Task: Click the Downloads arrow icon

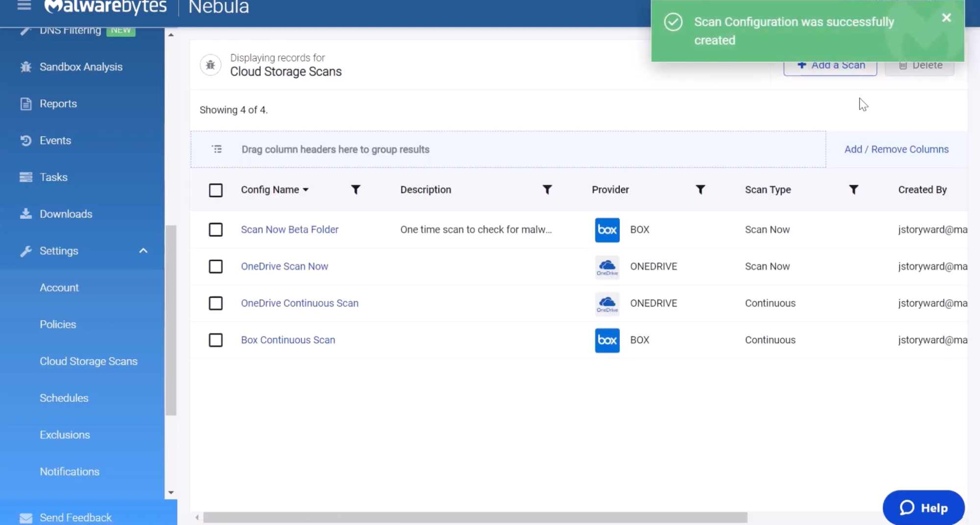Action: 26,214
